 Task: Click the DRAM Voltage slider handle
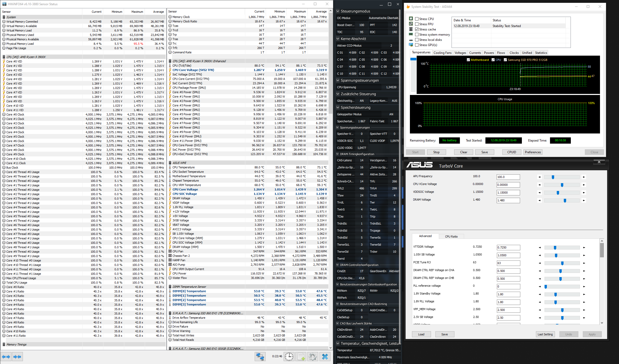[x=565, y=201]
